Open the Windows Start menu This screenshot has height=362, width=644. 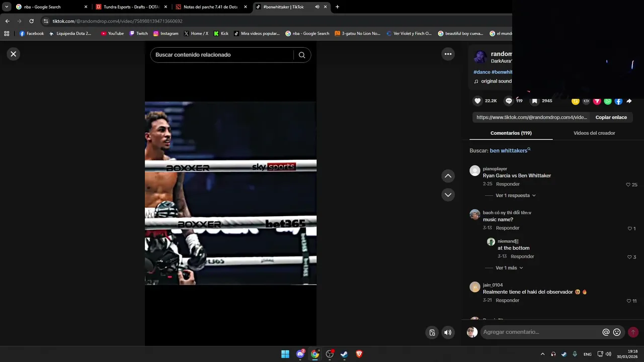(x=285, y=354)
